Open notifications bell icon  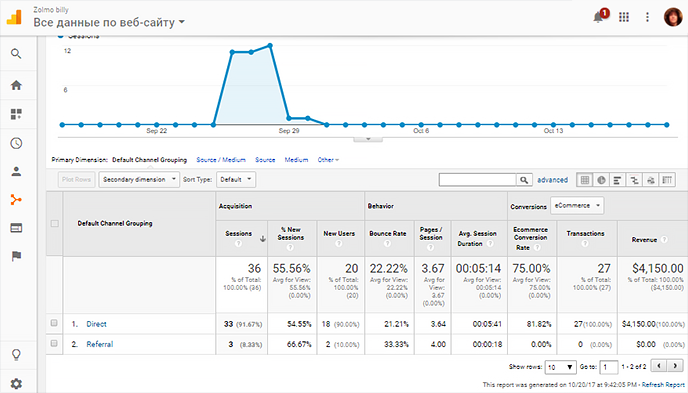[x=598, y=17]
